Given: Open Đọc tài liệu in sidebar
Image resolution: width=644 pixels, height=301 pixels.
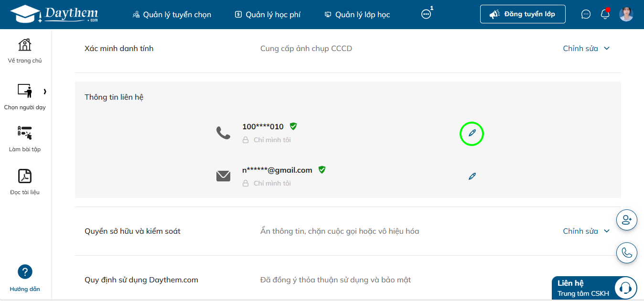Looking at the screenshot, I should pos(25,182).
